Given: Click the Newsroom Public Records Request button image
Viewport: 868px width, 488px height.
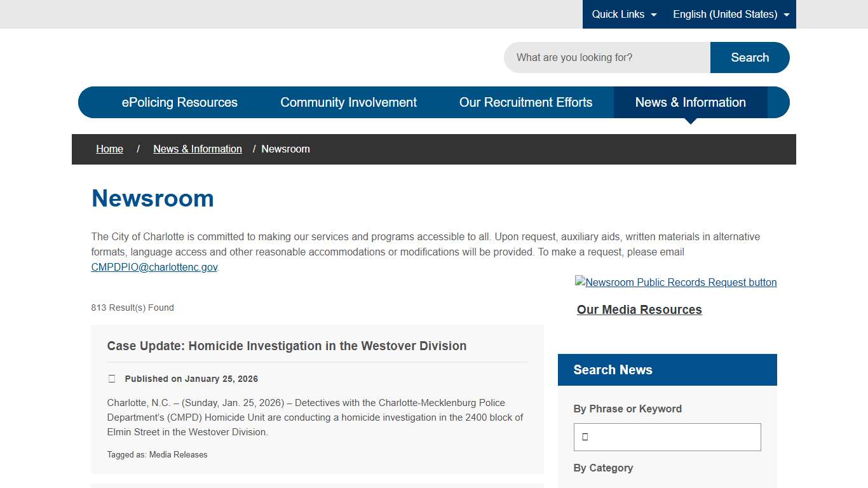Looking at the screenshot, I should pyautogui.click(x=675, y=282).
